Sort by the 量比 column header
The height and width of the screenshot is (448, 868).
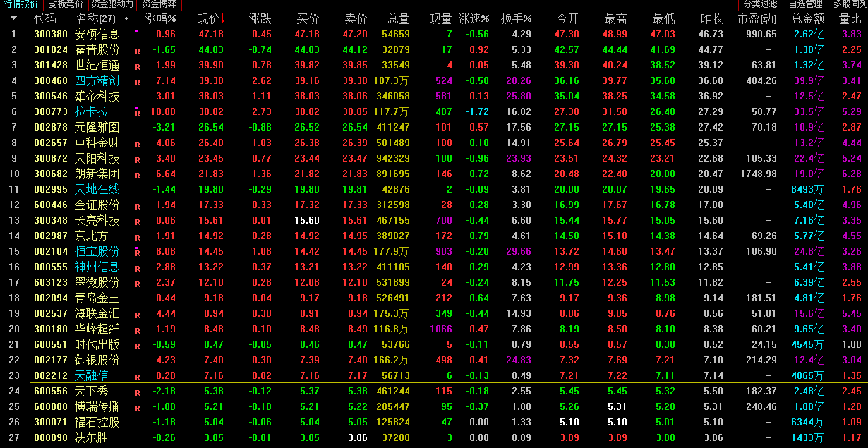[x=850, y=18]
